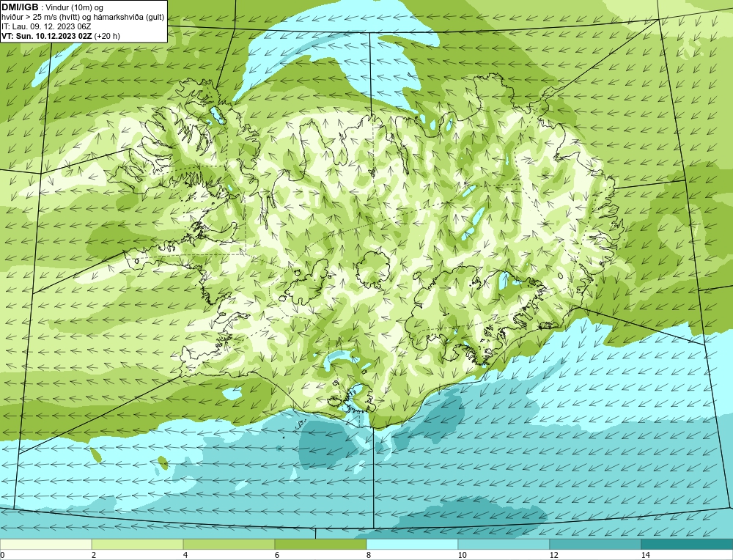Click the 8–10 m/s legend color swatch
The height and width of the screenshot is (560, 733).
pyautogui.click(x=412, y=544)
